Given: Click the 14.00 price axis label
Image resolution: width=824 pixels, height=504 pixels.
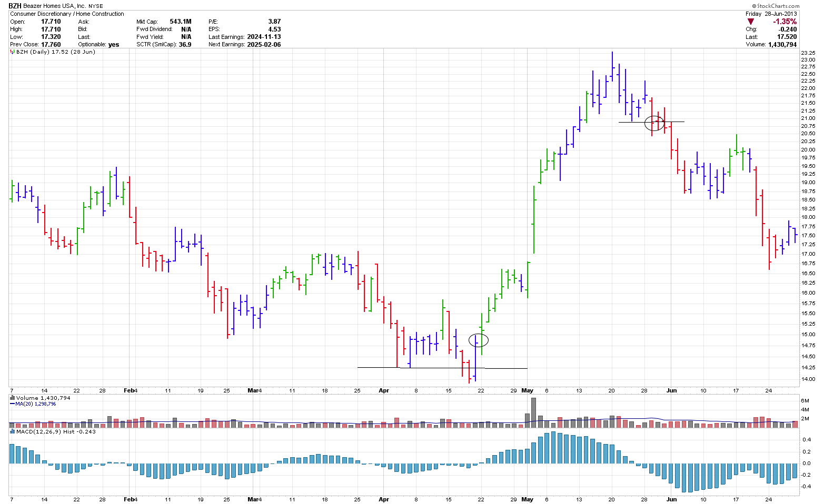Looking at the screenshot, I should 808,379.
